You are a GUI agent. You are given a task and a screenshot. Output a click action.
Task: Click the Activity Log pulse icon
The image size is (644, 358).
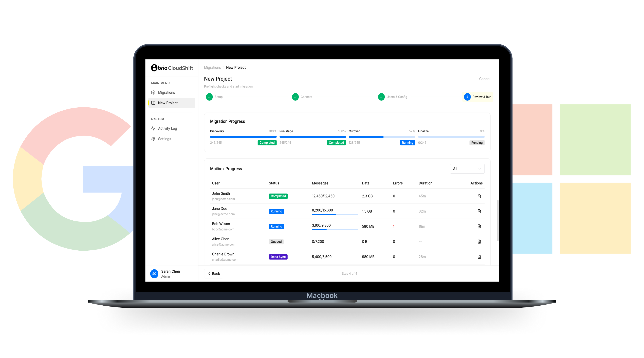click(153, 128)
